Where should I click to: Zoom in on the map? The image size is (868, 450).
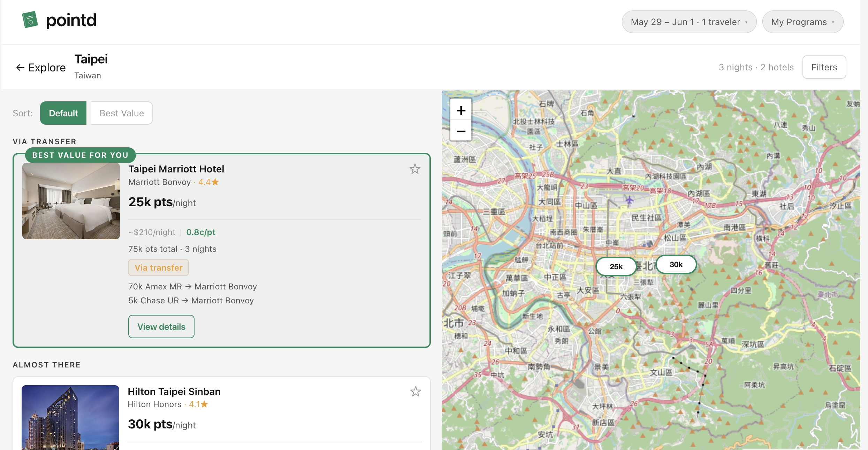(461, 110)
